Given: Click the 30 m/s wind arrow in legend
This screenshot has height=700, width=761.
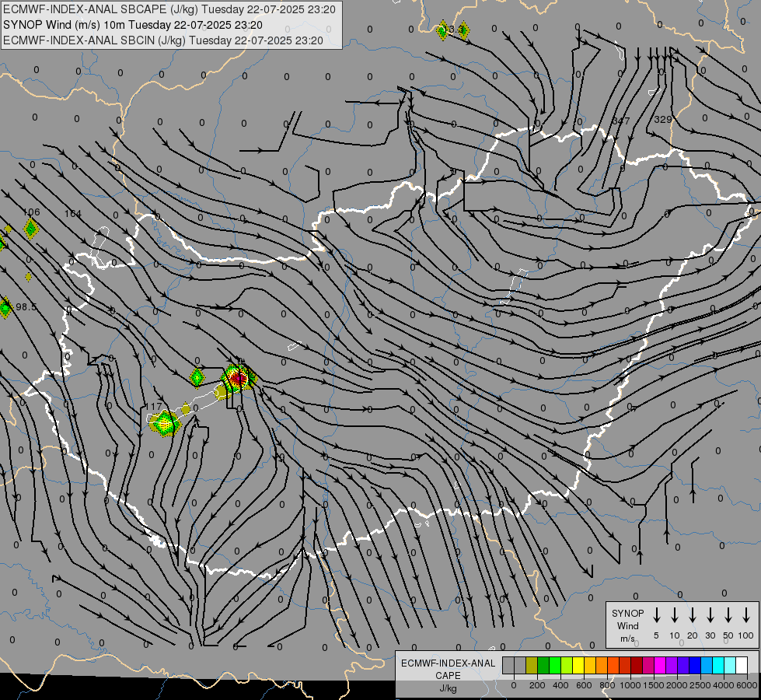Looking at the screenshot, I should (x=710, y=615).
